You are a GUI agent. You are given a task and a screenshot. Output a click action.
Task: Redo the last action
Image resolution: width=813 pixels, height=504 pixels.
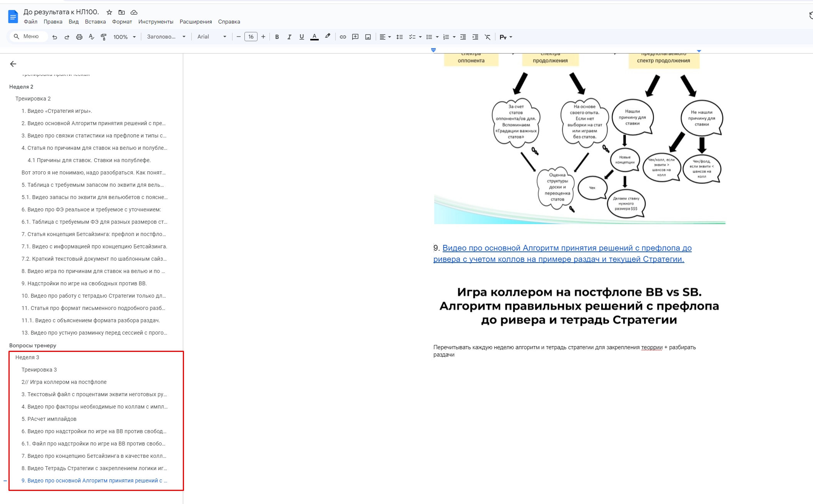67,37
